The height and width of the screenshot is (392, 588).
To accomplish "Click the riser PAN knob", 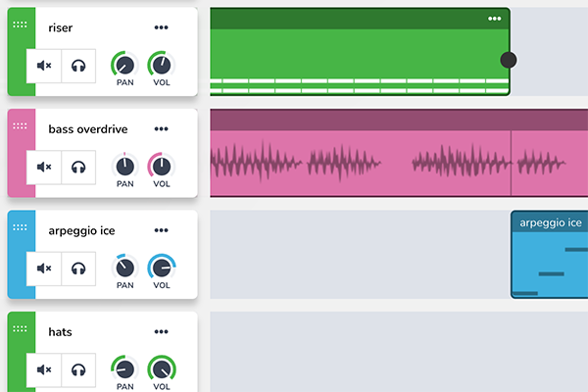I will click(x=124, y=65).
